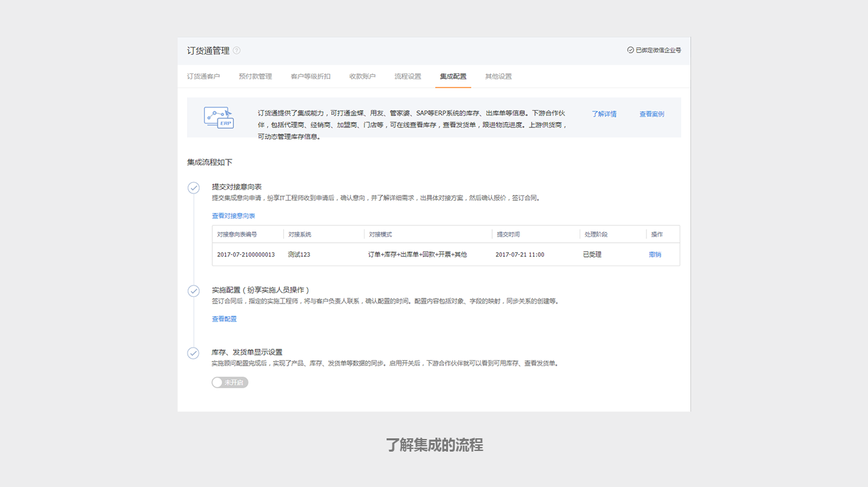Click the check circle for 库存、发货单显示设置 step

point(194,353)
